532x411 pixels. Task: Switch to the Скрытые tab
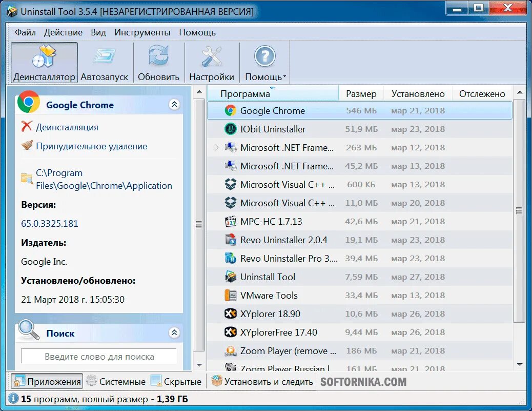pyautogui.click(x=176, y=381)
